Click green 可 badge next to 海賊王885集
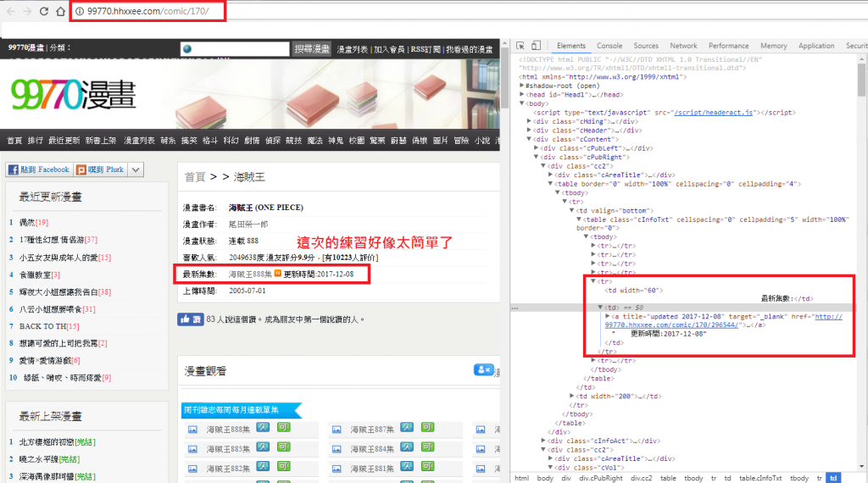Screen dimensions: 868x483 coord(283,447)
